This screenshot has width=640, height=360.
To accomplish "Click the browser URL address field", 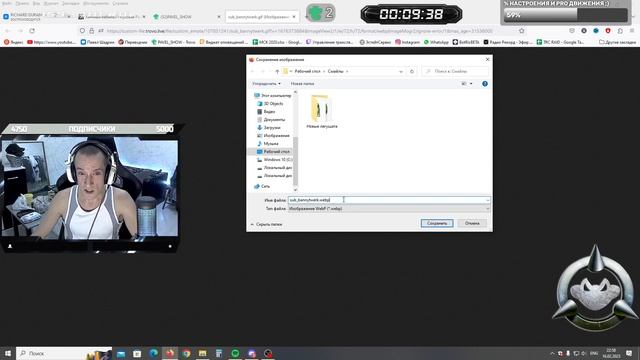I will point(300,31).
